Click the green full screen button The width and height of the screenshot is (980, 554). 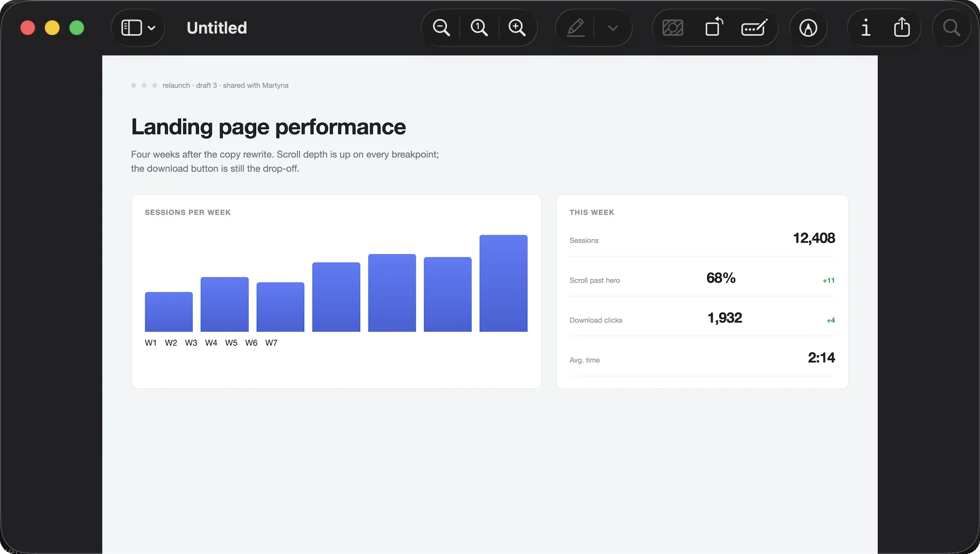click(x=77, y=28)
